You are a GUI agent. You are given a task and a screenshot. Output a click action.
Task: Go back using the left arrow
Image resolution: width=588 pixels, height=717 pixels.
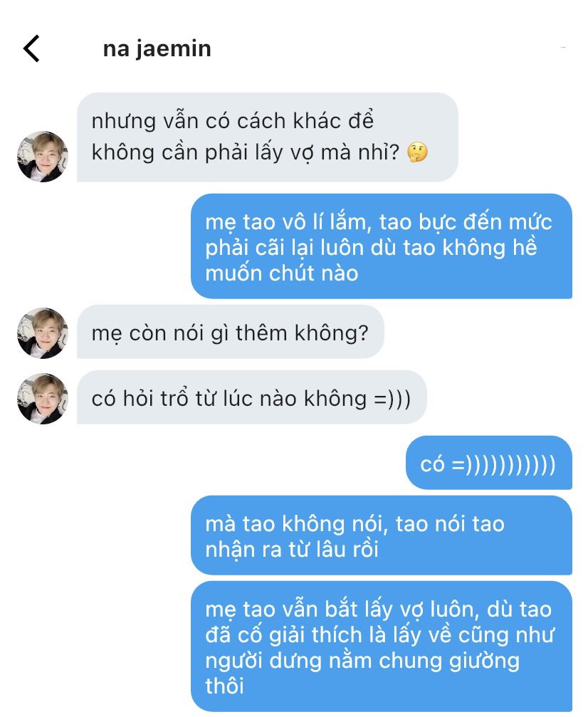pos(31,48)
